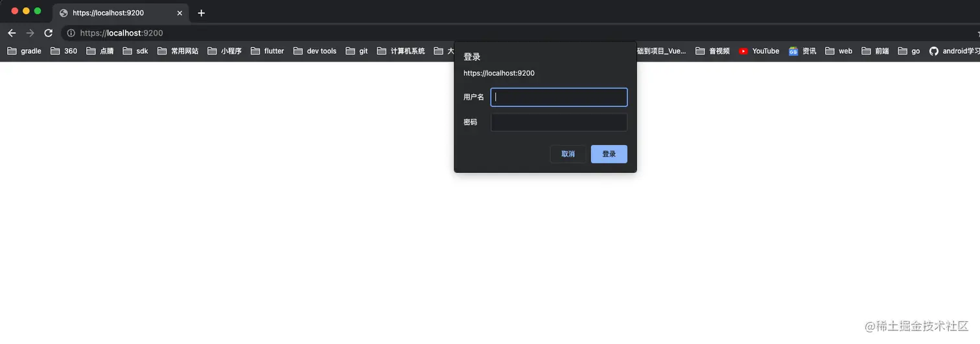
Task: Open the 小程序 bookmark folder
Action: tap(224, 51)
